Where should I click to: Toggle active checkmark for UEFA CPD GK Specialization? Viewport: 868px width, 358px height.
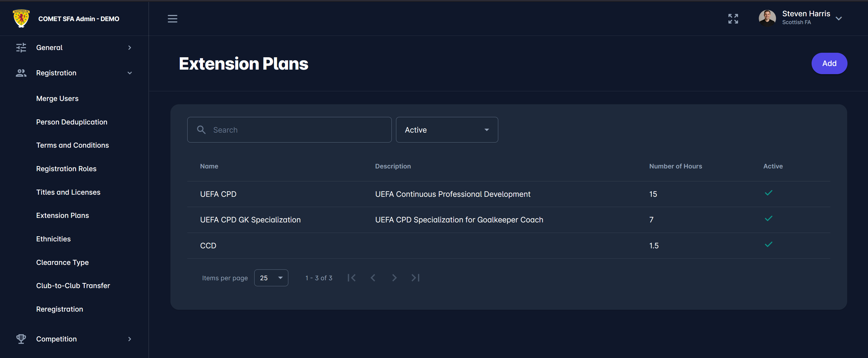tap(768, 218)
